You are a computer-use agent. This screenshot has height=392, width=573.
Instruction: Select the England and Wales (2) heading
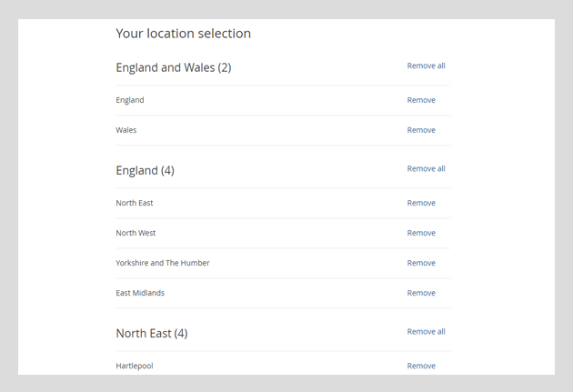tap(174, 67)
